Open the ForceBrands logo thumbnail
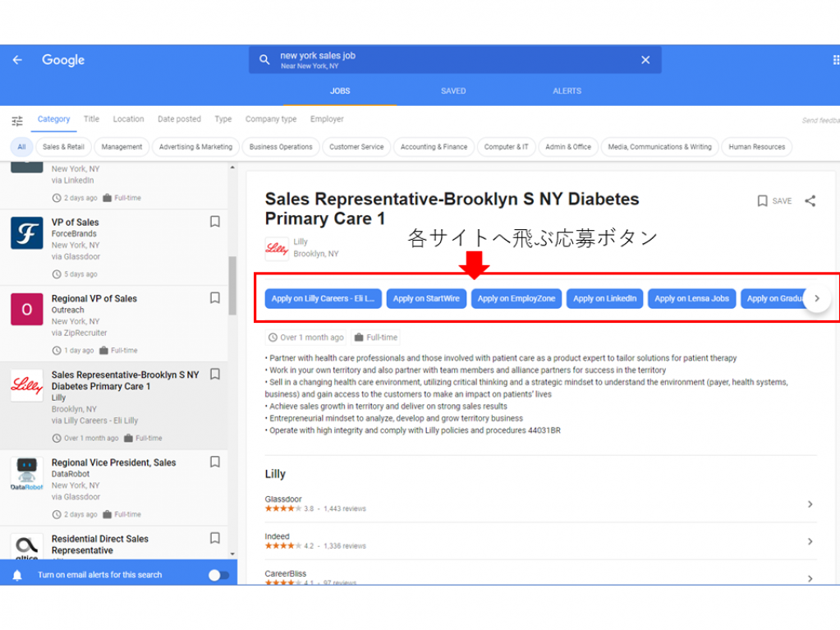The height and width of the screenshot is (630, 840). 27,233
